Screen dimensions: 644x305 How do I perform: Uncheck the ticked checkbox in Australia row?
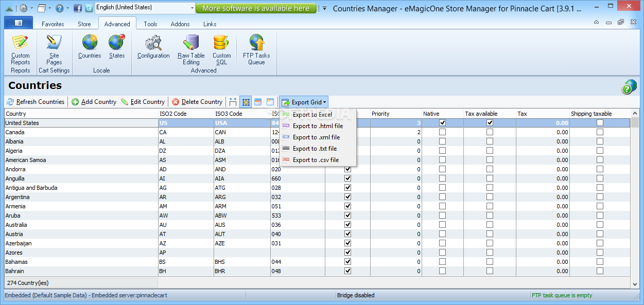pyautogui.click(x=347, y=225)
